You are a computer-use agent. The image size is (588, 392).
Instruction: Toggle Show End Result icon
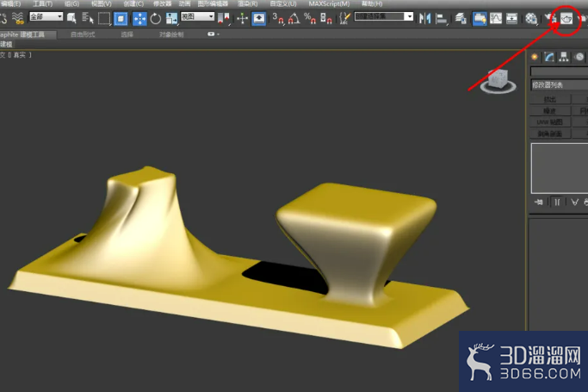557,202
